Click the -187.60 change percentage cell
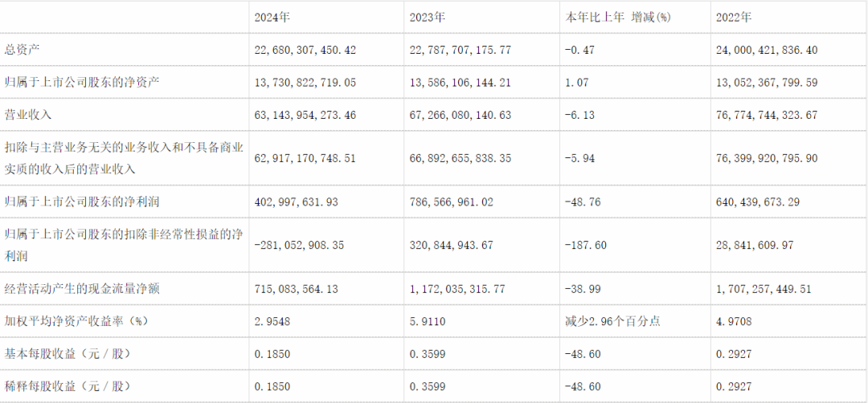 586,245
